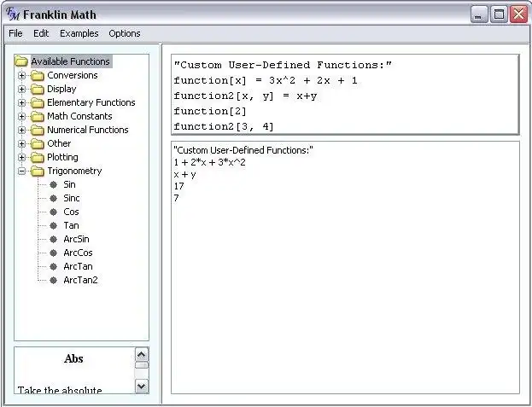
Task: Click the bullet icon beside ArcTan2
Action: pos(53,280)
